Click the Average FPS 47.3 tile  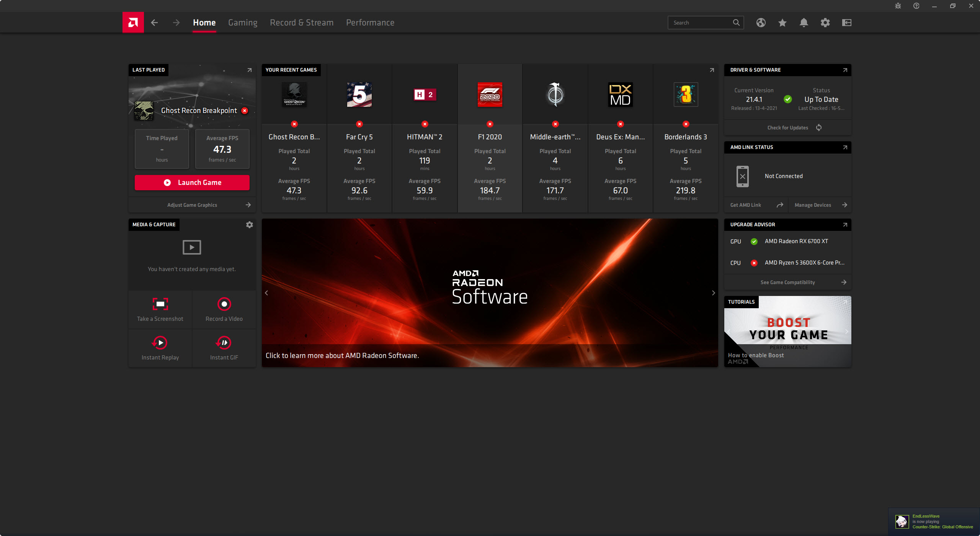[x=222, y=149]
